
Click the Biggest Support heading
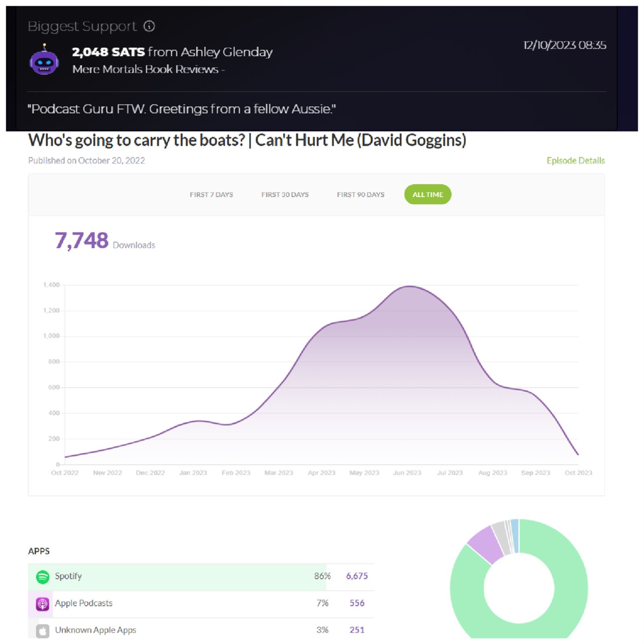[x=82, y=26]
